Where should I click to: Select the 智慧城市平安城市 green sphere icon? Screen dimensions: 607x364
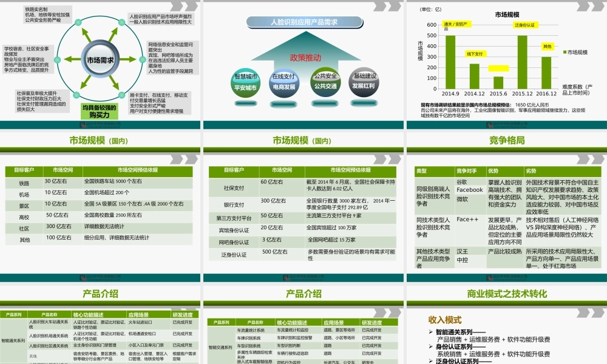point(246,81)
